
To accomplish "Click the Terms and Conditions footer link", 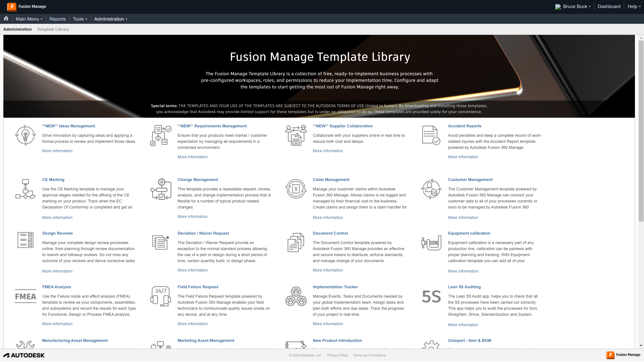I will 369,355.
